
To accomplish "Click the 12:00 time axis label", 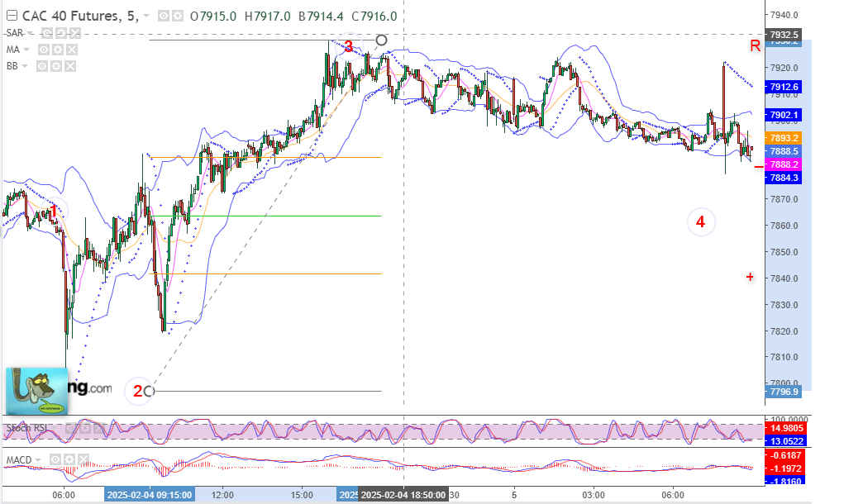I will [222, 495].
